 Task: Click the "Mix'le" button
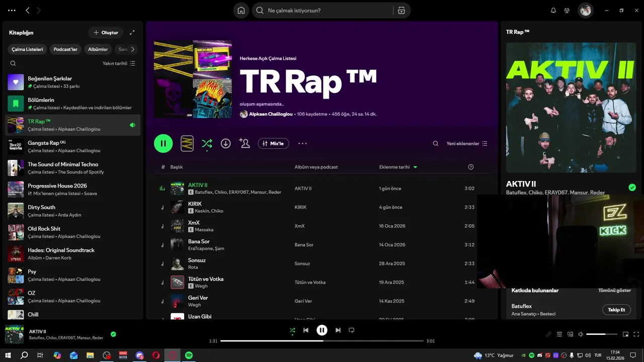coord(274,143)
